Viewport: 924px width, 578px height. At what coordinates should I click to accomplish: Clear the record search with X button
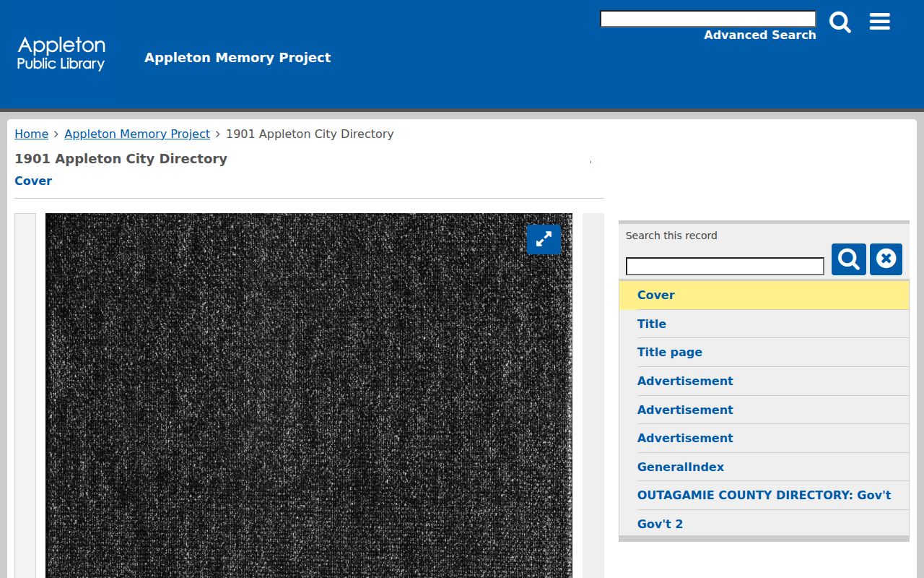click(x=886, y=259)
